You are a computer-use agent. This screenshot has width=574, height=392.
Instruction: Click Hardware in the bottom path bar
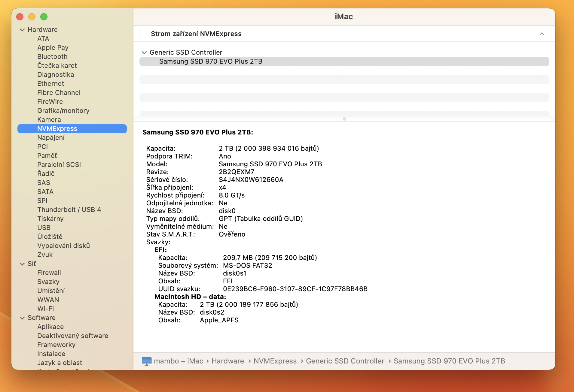click(227, 361)
